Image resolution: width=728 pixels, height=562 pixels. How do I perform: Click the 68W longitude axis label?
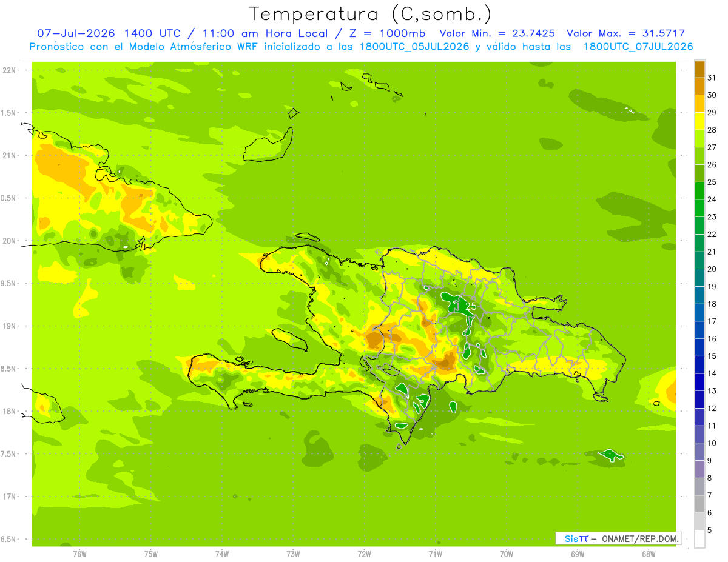(649, 554)
